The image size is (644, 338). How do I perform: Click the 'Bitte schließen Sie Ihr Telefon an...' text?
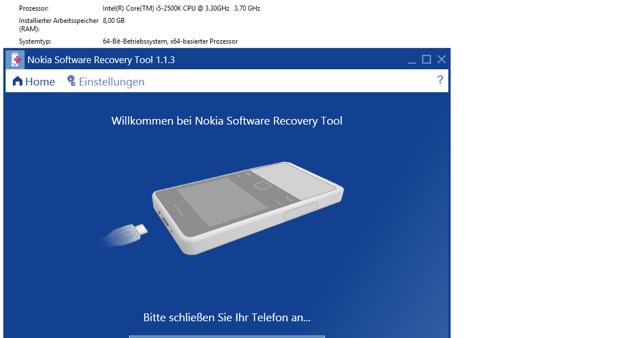tap(227, 317)
